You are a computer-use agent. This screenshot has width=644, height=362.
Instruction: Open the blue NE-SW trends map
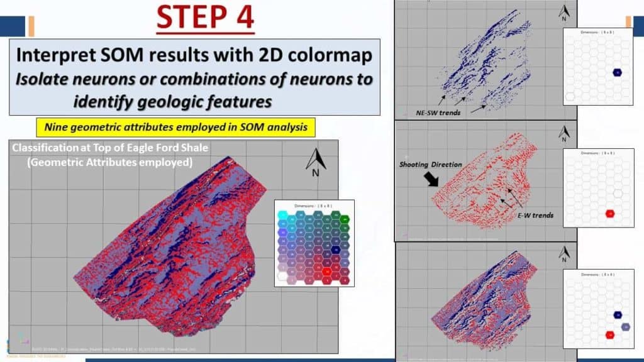tap(486, 60)
